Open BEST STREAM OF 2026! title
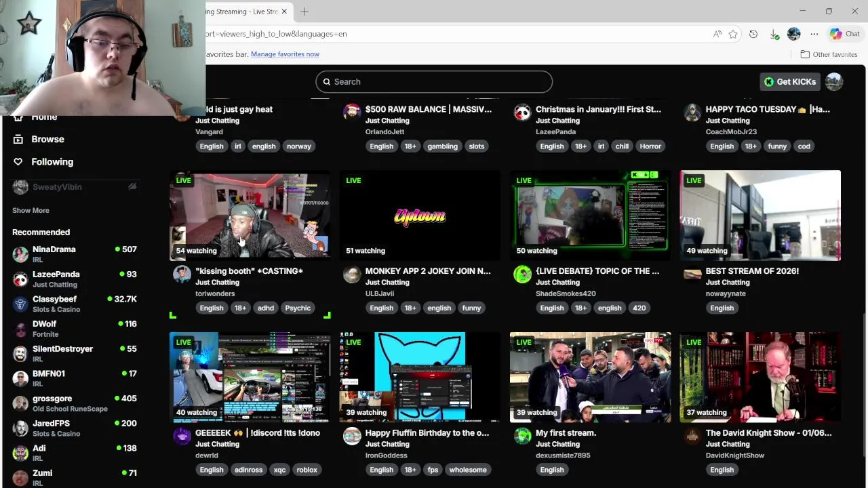The height and width of the screenshot is (488, 868). coord(752,271)
